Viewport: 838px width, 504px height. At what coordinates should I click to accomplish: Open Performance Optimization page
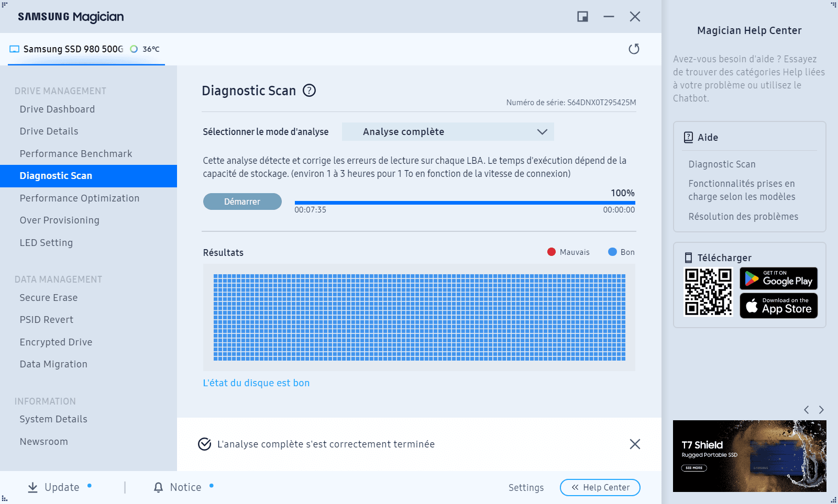(80, 198)
